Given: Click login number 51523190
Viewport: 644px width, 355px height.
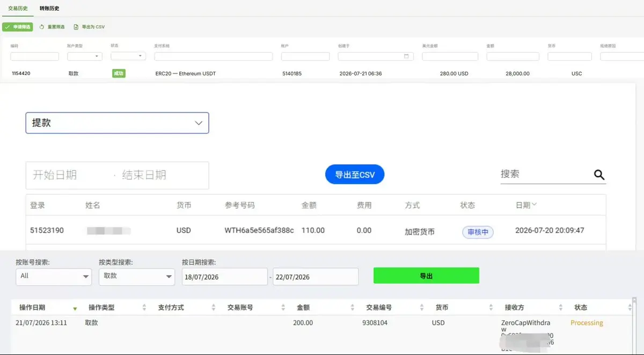Looking at the screenshot, I should pyautogui.click(x=47, y=231).
